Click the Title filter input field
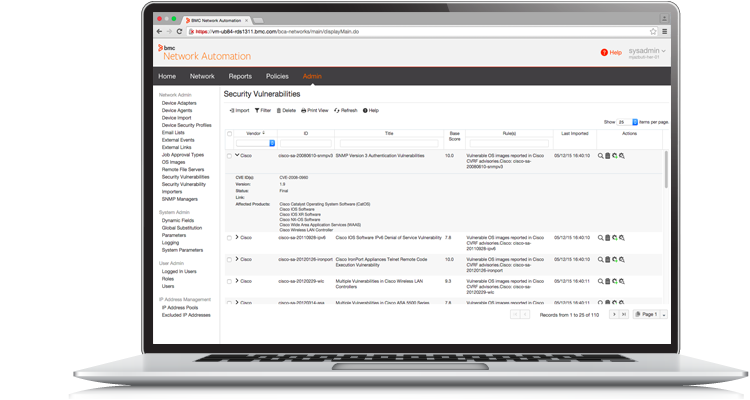The height and width of the screenshot is (400, 750). [x=389, y=143]
